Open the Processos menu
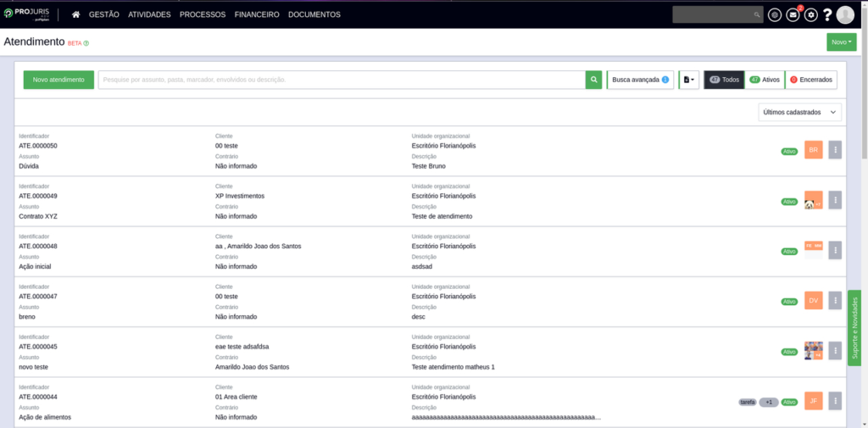The height and width of the screenshot is (428, 868). [x=203, y=14]
